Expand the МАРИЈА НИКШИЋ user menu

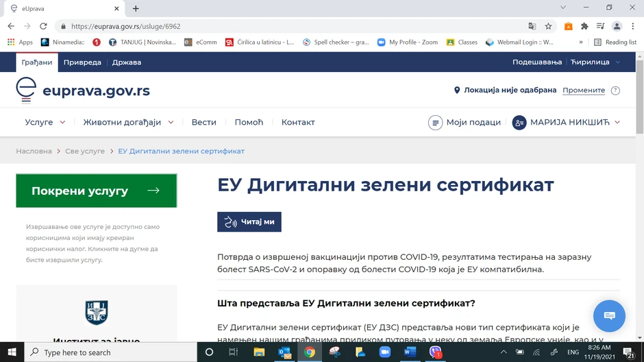click(567, 123)
